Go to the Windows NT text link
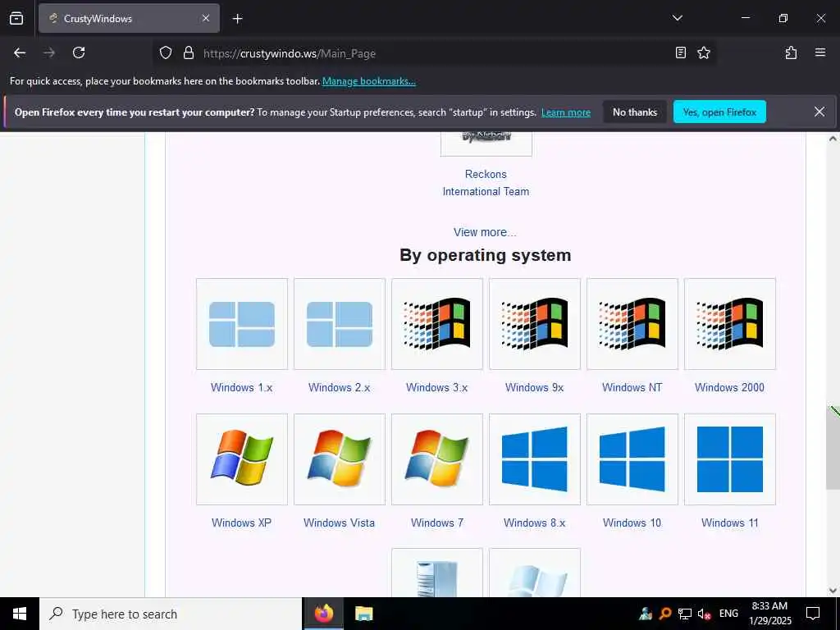840x630 pixels. point(632,387)
